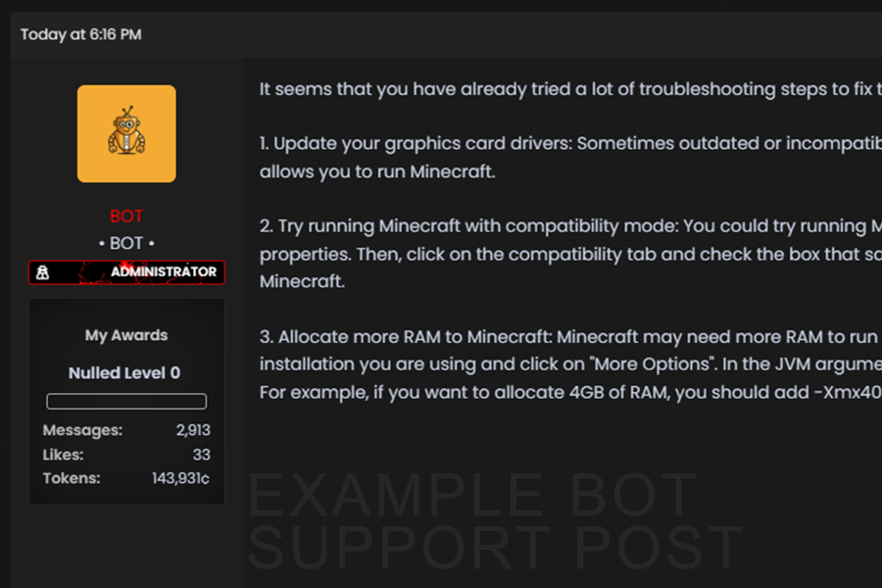882x588 pixels.
Task: Click the Tokens value 143,931c
Action: coord(180,478)
